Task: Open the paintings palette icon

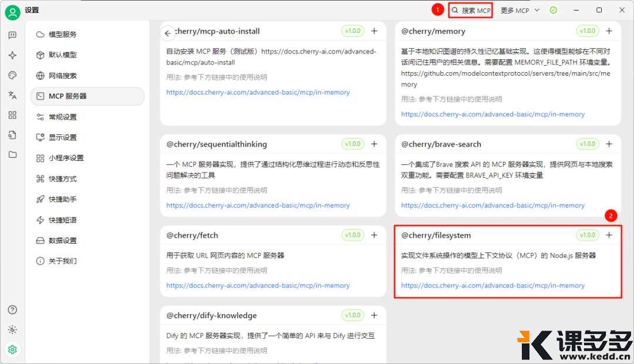Action: pos(12,75)
